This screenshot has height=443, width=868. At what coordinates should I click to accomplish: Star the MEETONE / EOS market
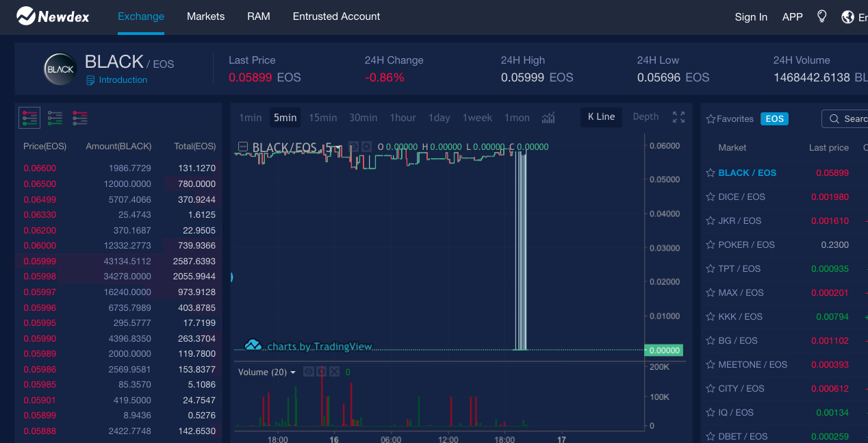pos(711,364)
